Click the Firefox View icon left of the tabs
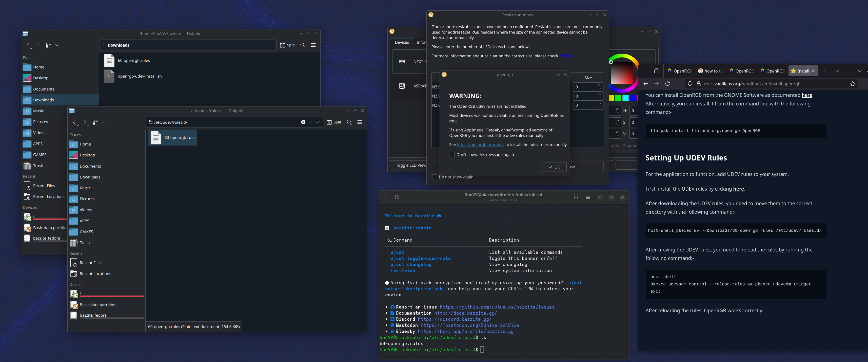Image resolution: width=868 pixels, height=362 pixels. (656, 71)
